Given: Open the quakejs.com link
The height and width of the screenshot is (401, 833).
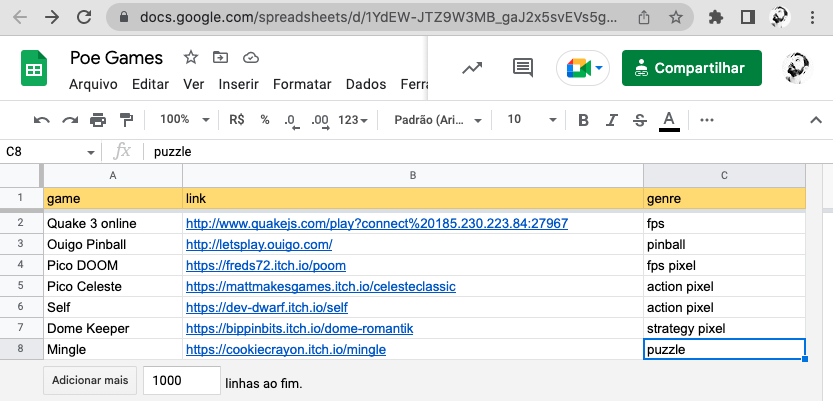Looking at the screenshot, I should point(377,224).
